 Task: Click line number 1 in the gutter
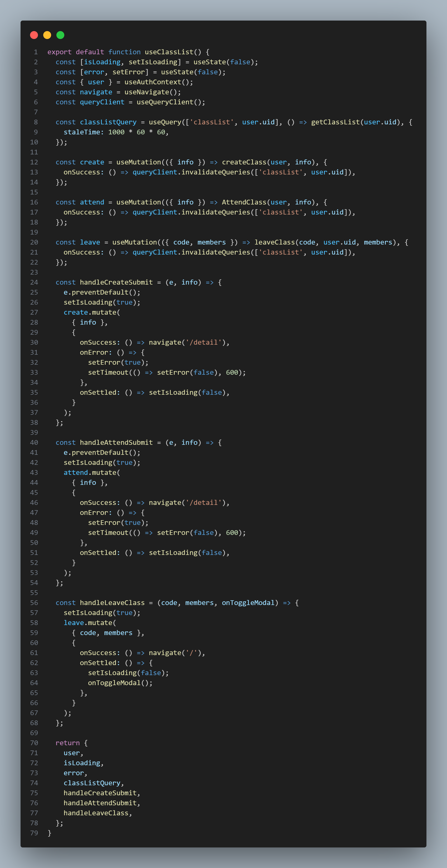click(x=36, y=52)
